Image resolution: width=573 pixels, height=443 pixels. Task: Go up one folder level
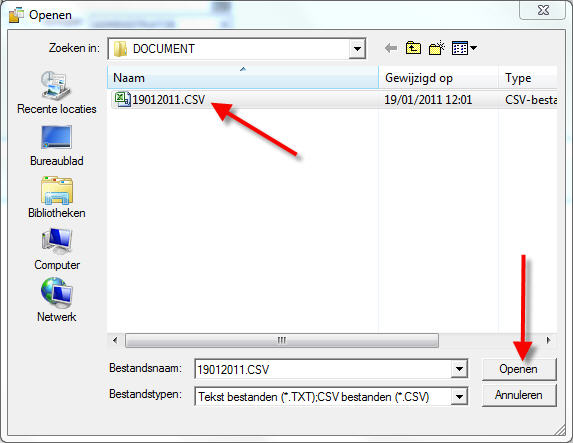tap(413, 48)
